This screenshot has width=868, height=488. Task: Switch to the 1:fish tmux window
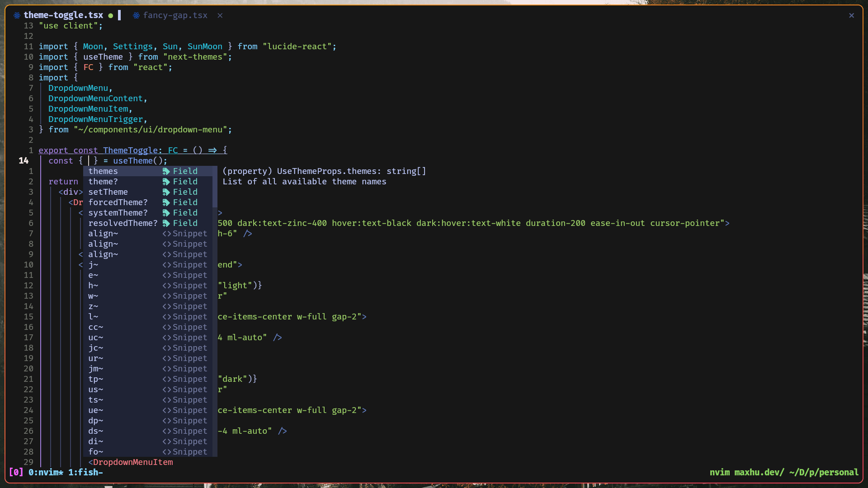tap(85, 472)
